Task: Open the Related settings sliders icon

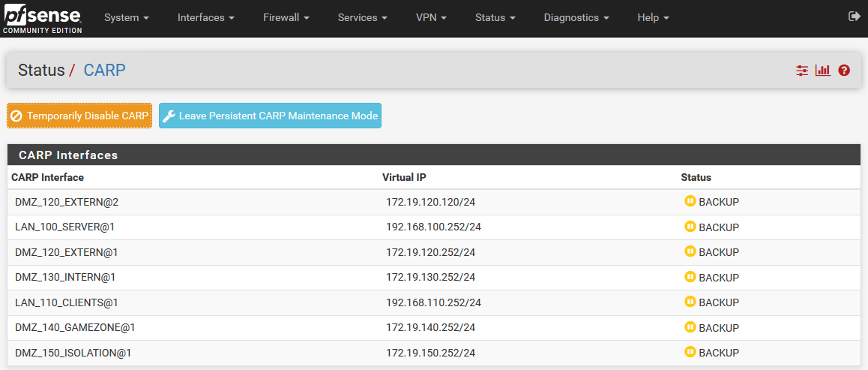Action: coord(802,71)
